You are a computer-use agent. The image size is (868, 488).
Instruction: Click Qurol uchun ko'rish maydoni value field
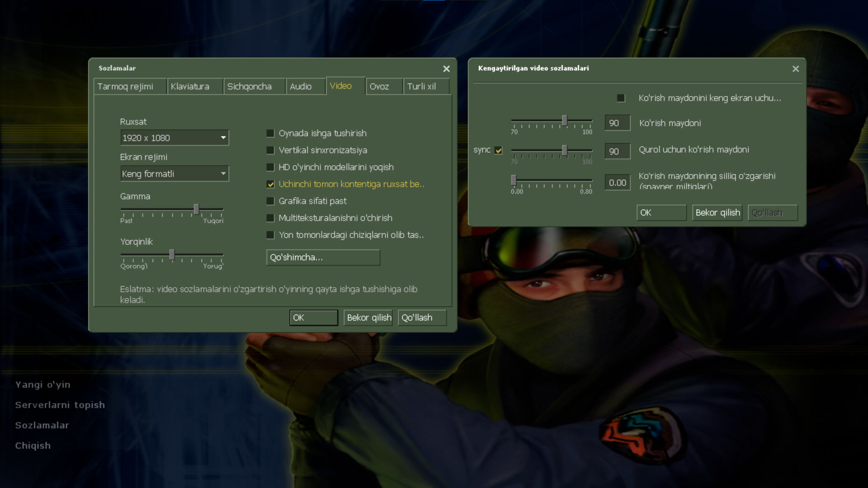[618, 151]
